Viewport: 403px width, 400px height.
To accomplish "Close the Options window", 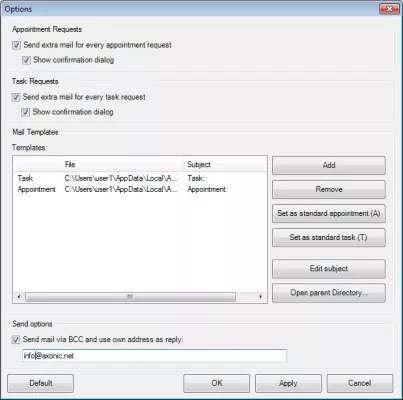I will click(389, 9).
